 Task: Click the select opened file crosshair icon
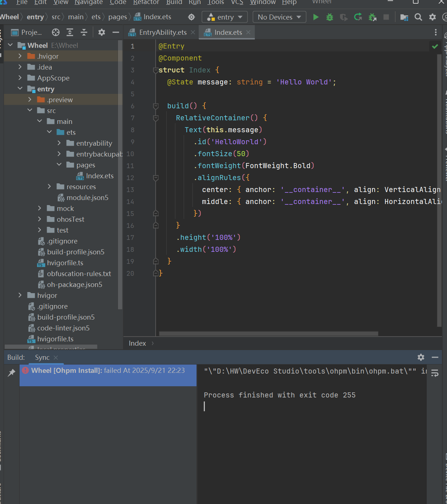click(56, 32)
